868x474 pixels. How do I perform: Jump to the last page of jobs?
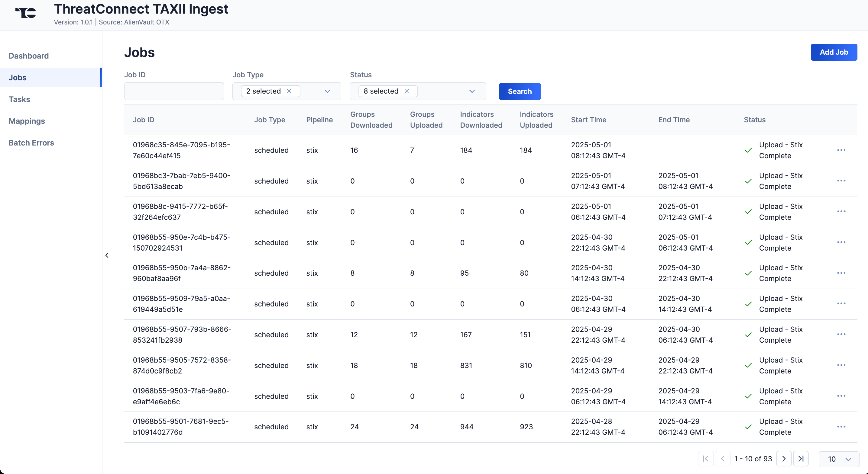801,459
